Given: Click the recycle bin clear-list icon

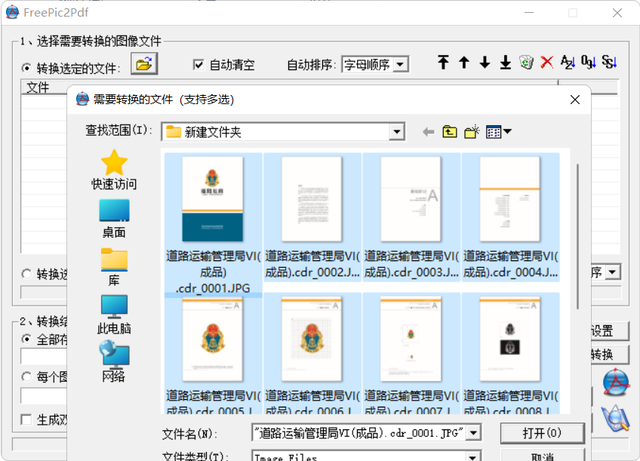Looking at the screenshot, I should point(526,63).
